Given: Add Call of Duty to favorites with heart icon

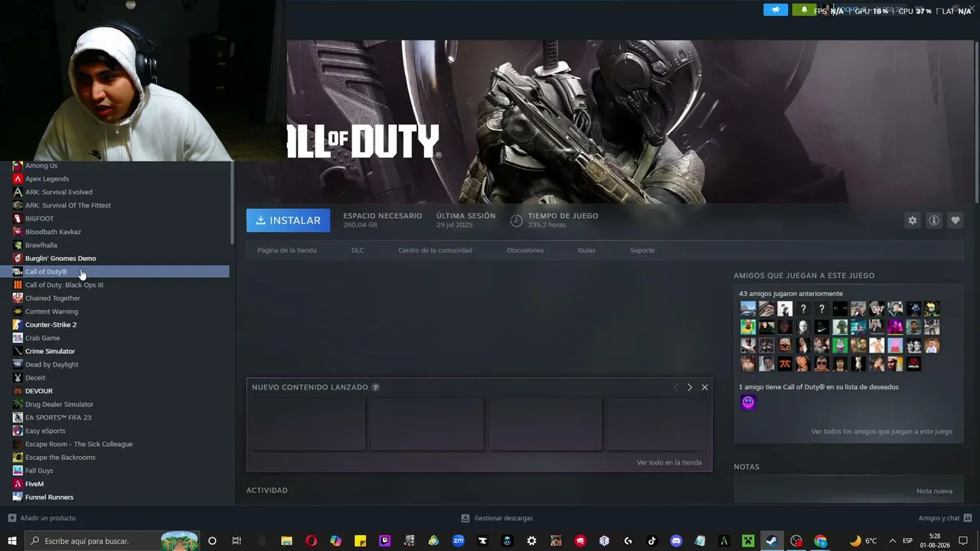Looking at the screenshot, I should click(955, 220).
